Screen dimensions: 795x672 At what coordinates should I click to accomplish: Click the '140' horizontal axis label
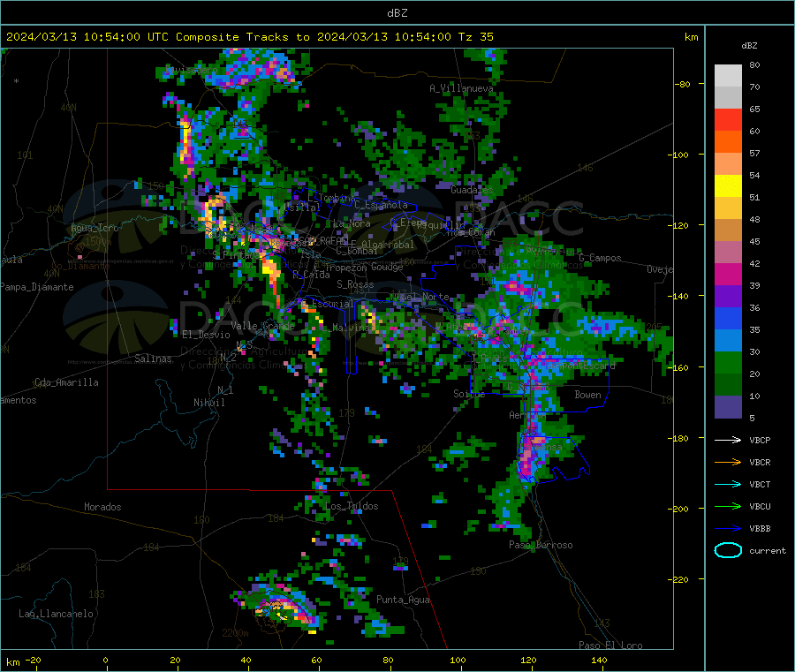[x=599, y=660]
